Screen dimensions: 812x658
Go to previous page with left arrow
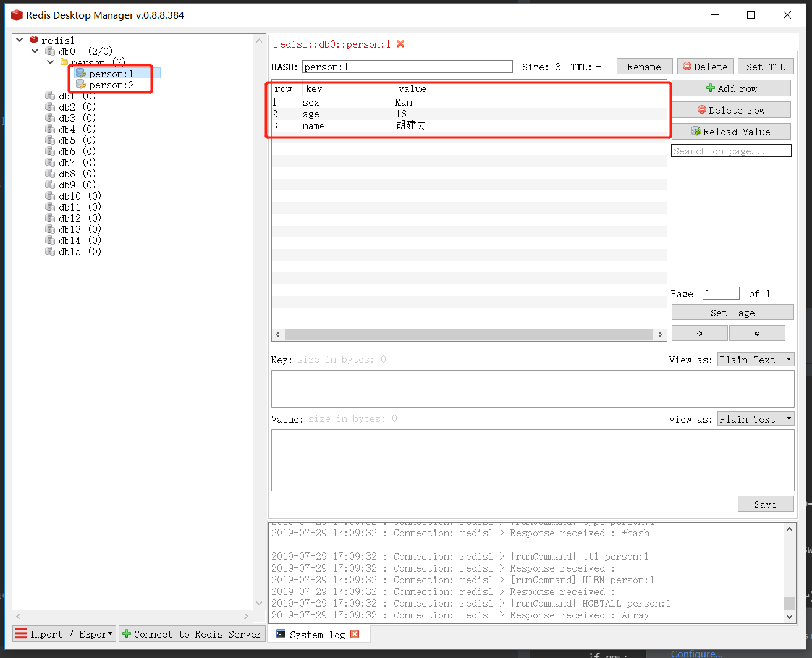point(700,333)
